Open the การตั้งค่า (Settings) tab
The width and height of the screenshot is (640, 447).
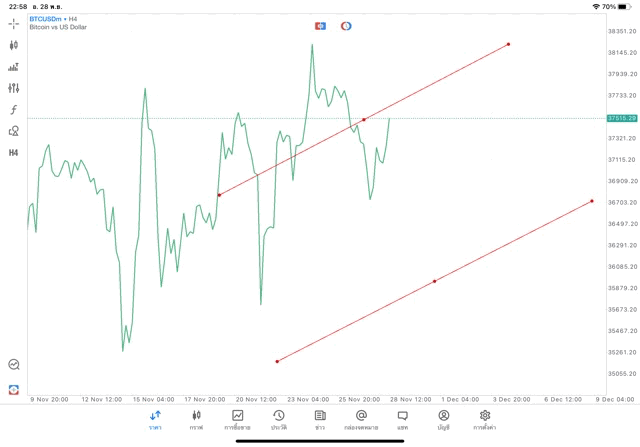[x=485, y=419]
